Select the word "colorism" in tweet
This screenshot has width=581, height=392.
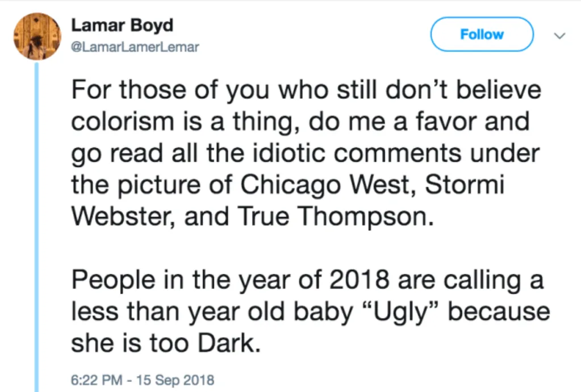[122, 121]
